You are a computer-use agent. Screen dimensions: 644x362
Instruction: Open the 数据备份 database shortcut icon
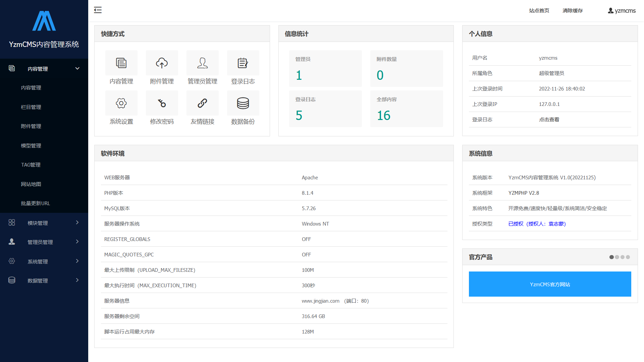(243, 103)
